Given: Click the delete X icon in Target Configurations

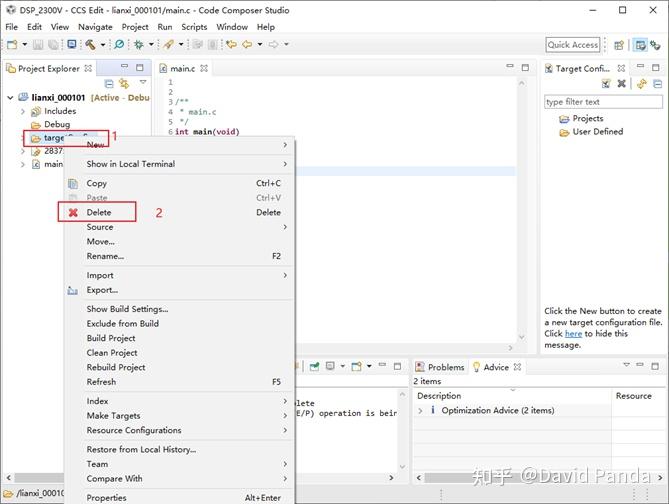Looking at the screenshot, I should pos(621,84).
